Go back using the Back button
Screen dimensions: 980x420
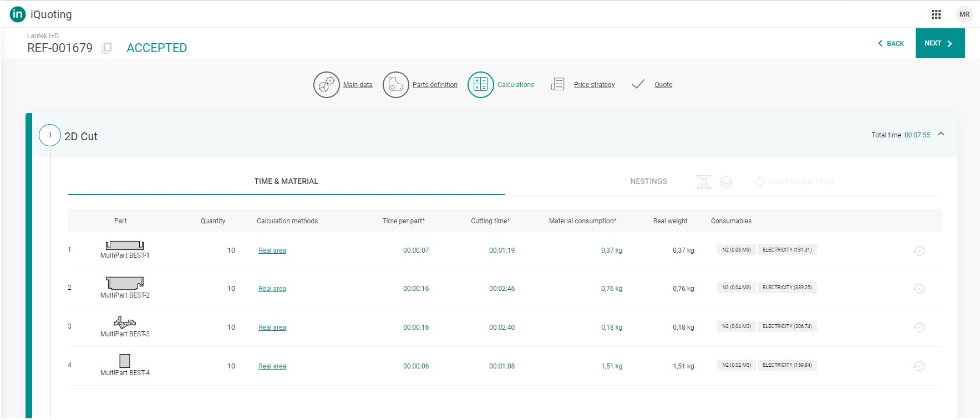(x=891, y=43)
